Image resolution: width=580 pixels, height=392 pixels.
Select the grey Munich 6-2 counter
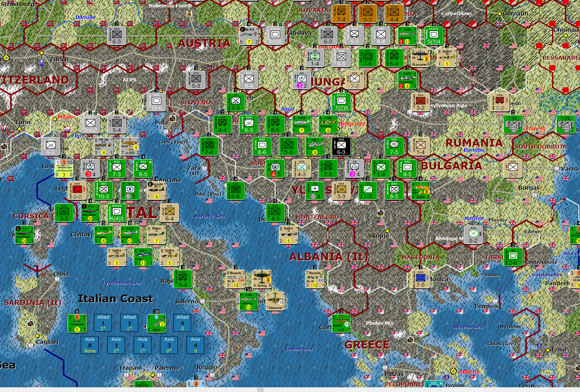pos(51,146)
